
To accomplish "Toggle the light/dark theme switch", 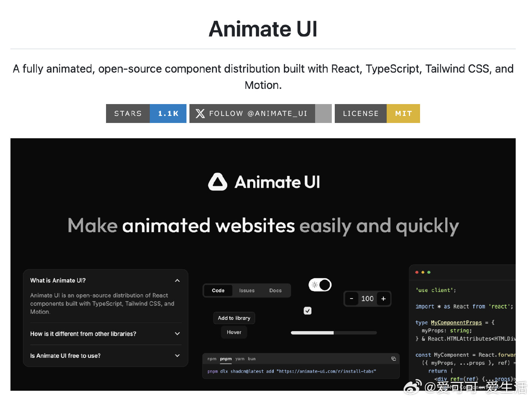I will coord(320,285).
